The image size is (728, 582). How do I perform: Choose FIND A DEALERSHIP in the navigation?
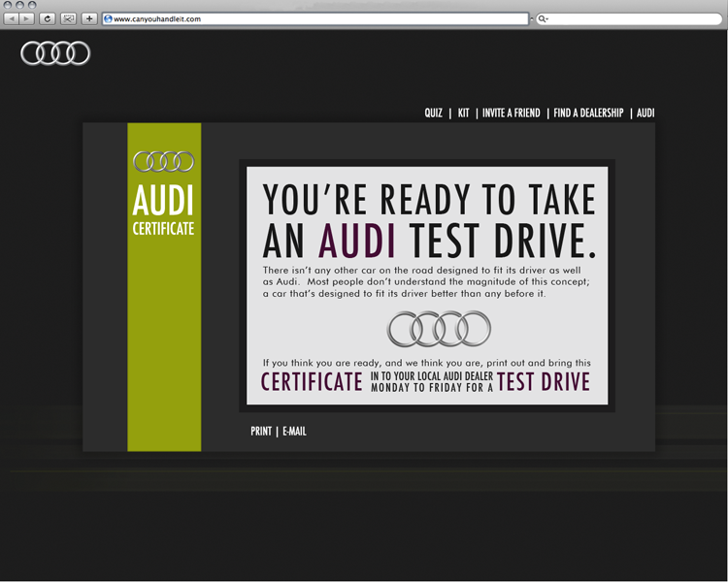pos(588,113)
